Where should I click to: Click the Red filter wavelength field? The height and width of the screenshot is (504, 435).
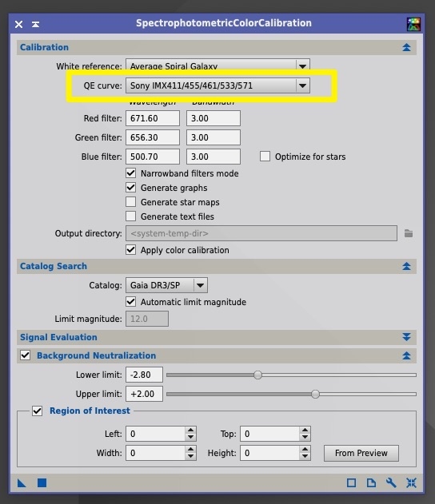(153, 118)
